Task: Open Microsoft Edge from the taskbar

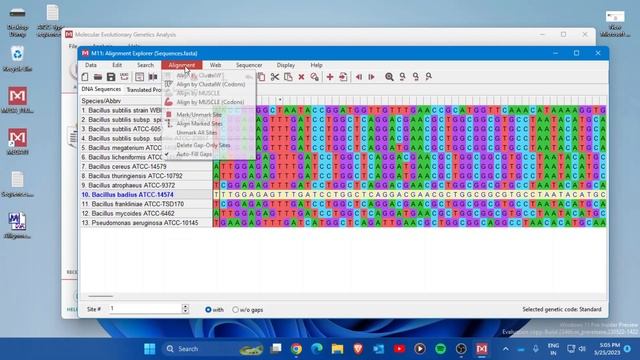Action: click(x=317, y=349)
